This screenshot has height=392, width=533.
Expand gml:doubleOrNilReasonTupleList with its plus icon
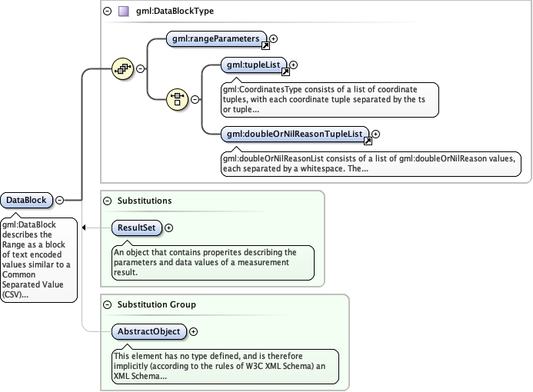point(375,135)
